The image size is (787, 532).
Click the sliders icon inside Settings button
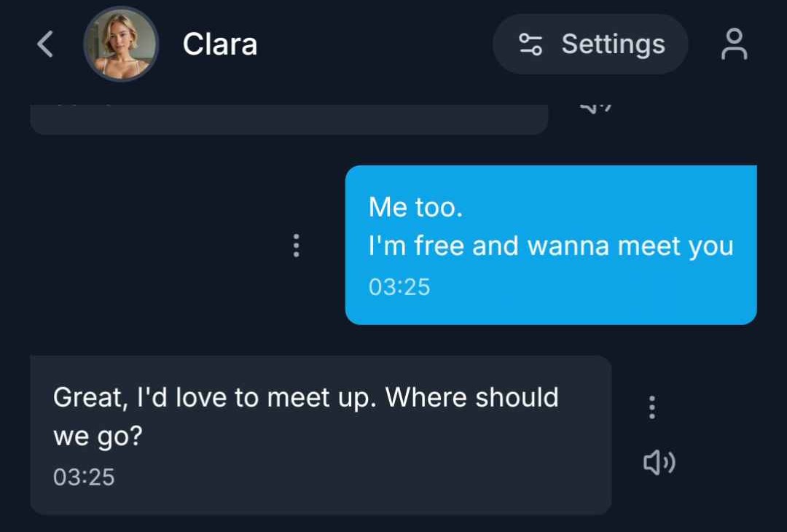click(x=530, y=44)
